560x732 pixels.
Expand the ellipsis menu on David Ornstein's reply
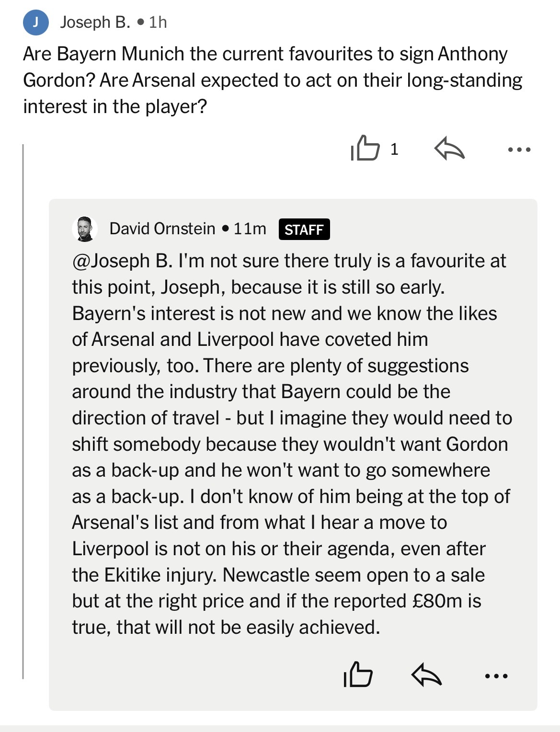pyautogui.click(x=496, y=676)
